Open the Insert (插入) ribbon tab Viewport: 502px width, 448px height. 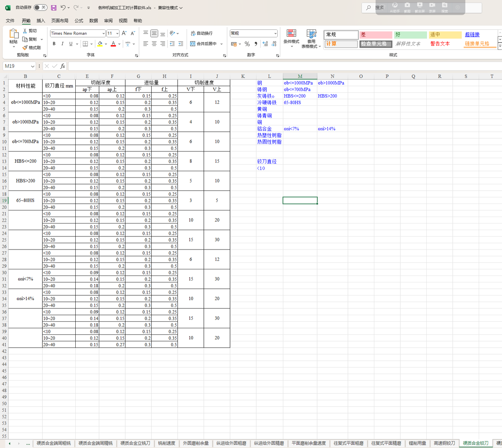[x=41, y=21]
